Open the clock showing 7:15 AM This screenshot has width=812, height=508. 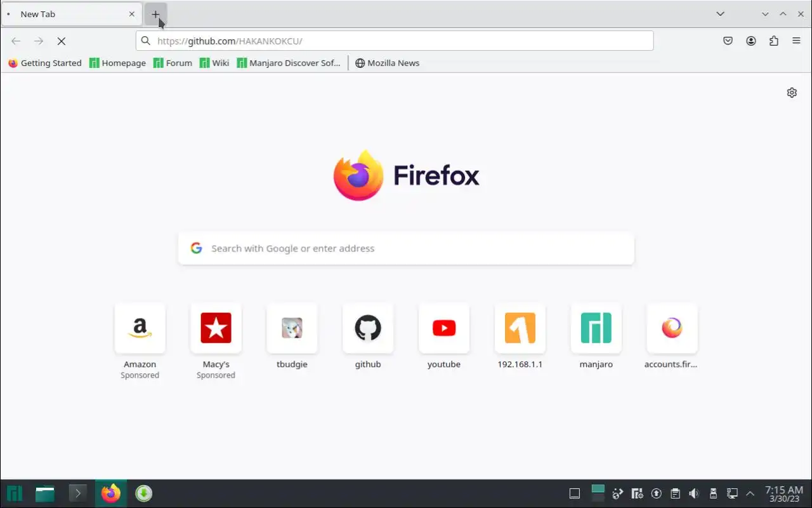point(784,493)
